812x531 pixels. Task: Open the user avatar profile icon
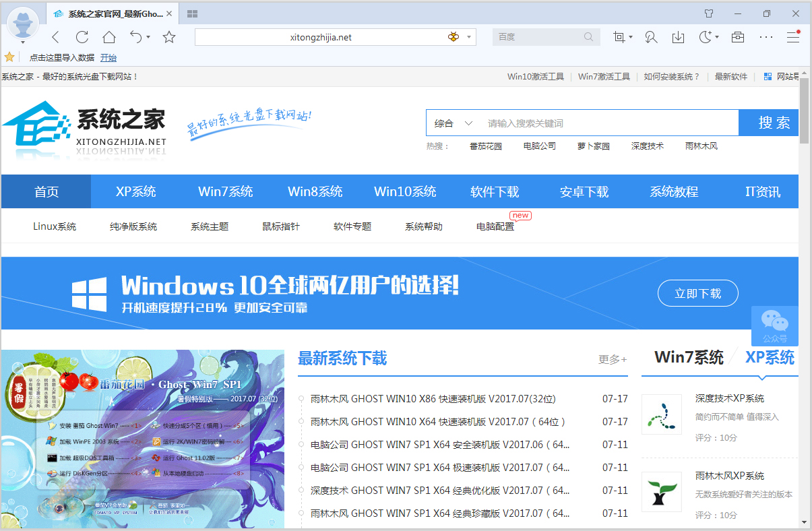click(22, 22)
